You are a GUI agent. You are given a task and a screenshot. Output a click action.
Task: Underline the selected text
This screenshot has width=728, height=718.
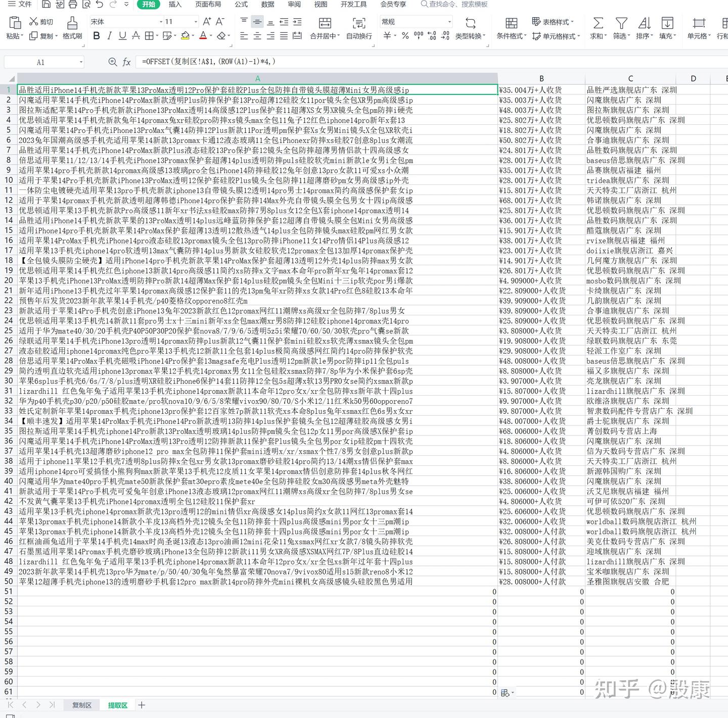click(x=122, y=36)
